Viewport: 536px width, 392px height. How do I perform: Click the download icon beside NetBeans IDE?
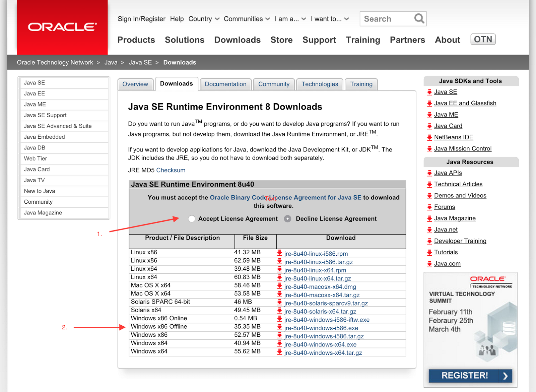[430, 137]
